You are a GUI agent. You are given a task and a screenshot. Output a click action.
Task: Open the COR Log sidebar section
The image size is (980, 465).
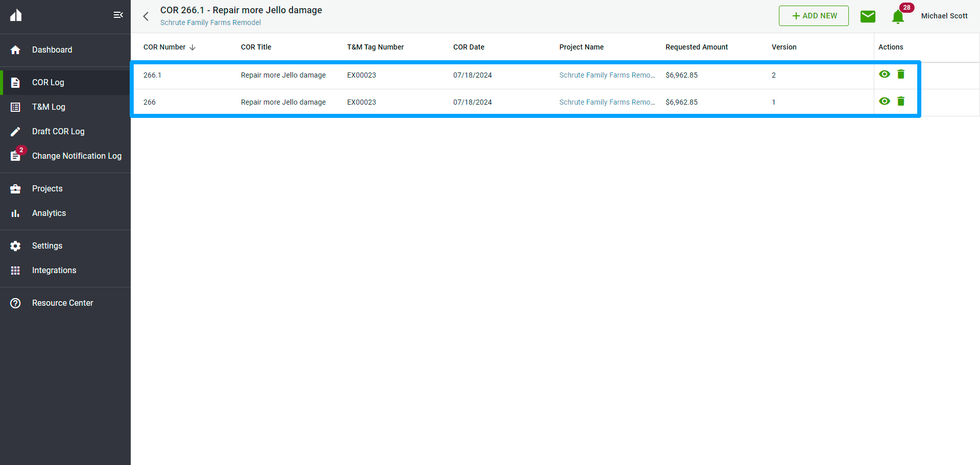tap(48, 82)
